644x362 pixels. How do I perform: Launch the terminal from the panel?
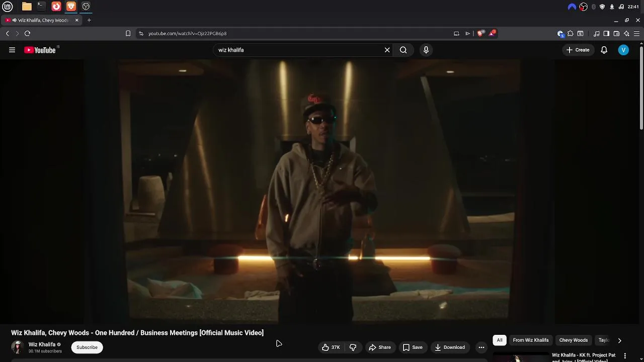pos(41,7)
